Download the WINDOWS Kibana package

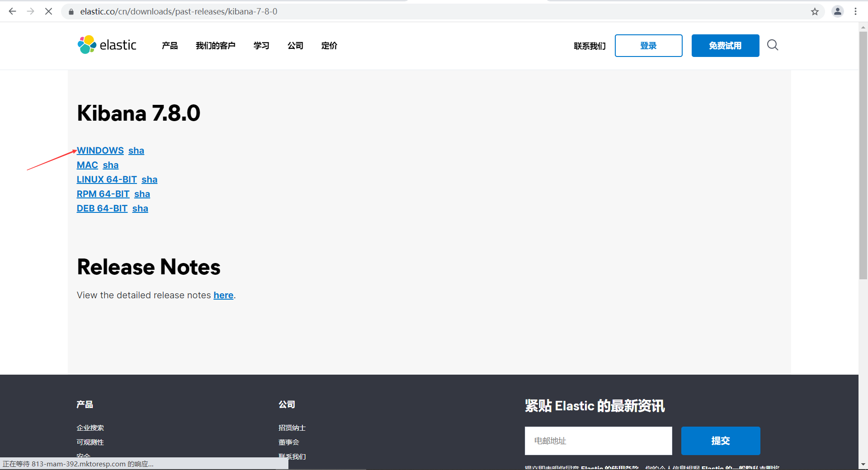click(x=100, y=150)
